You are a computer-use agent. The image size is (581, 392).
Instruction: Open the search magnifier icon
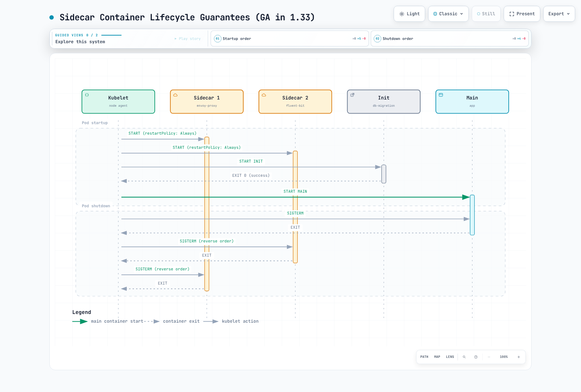[464, 357]
